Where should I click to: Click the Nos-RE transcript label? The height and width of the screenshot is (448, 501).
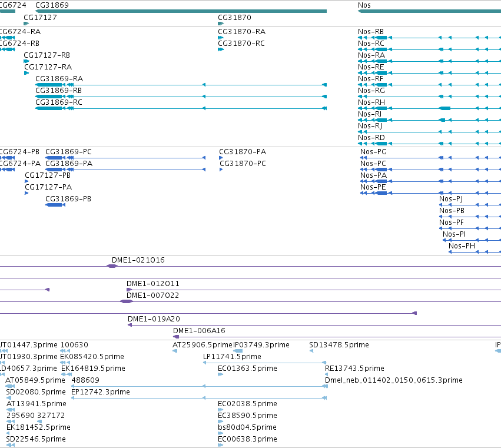[x=371, y=67]
